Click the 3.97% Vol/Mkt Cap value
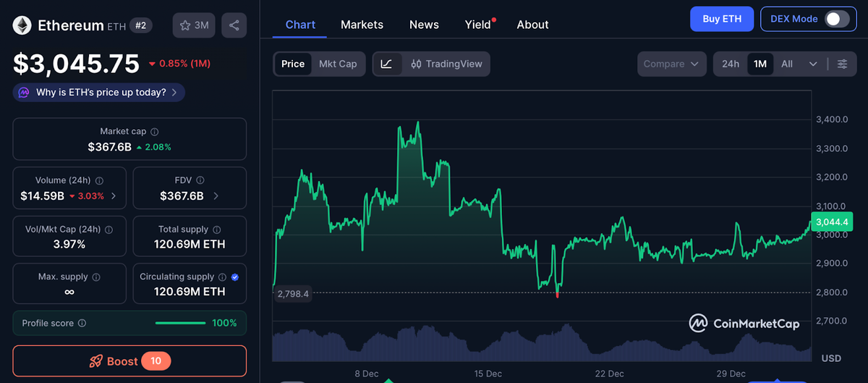 (x=69, y=245)
